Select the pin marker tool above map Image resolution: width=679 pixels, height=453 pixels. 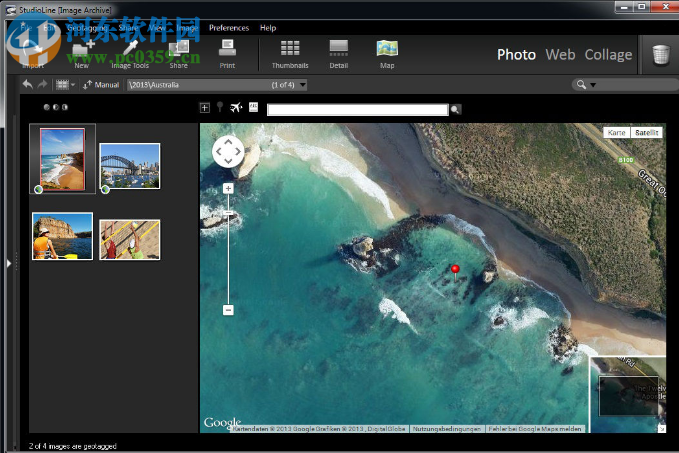pyautogui.click(x=220, y=107)
